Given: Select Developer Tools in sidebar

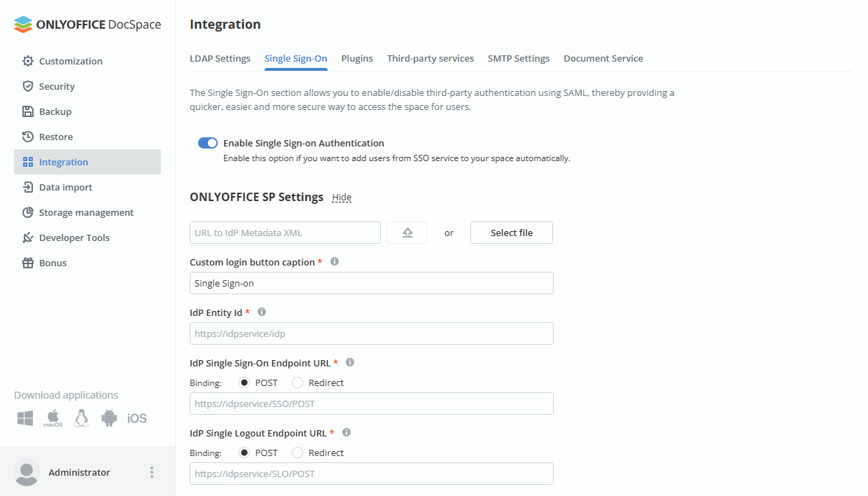Looking at the screenshot, I should click(x=74, y=237).
